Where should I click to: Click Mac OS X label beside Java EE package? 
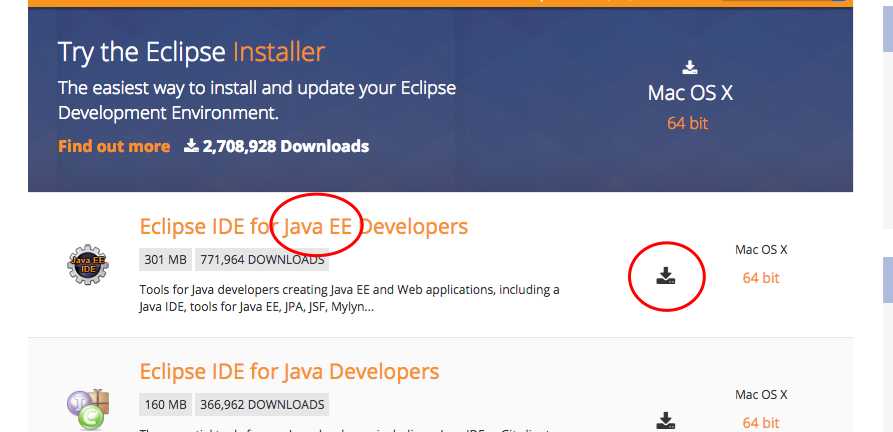point(761,249)
